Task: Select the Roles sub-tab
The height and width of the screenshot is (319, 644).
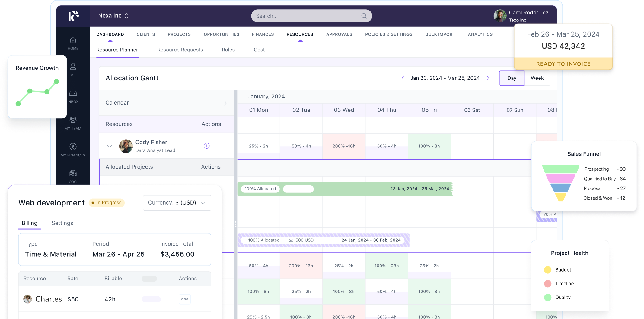Action: [228, 50]
